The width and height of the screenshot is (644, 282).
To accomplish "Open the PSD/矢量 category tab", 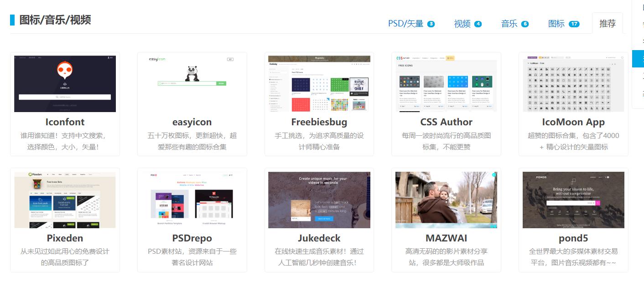I will (410, 24).
